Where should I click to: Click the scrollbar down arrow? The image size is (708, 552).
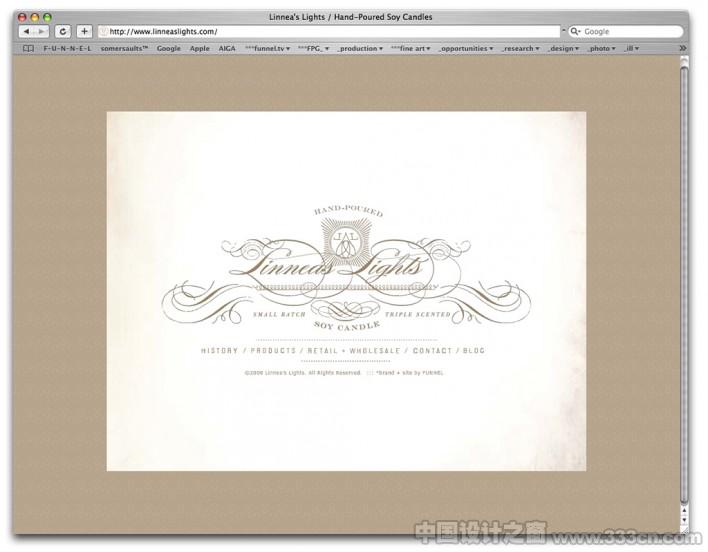[685, 520]
